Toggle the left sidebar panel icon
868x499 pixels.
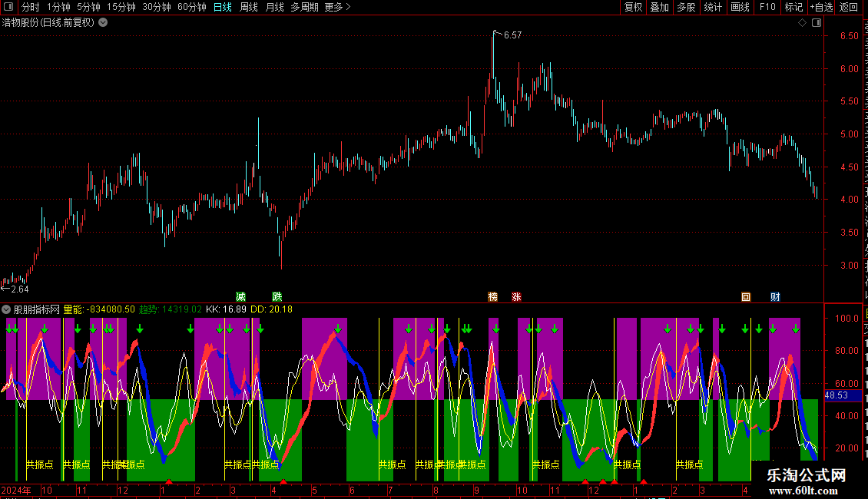8,7
